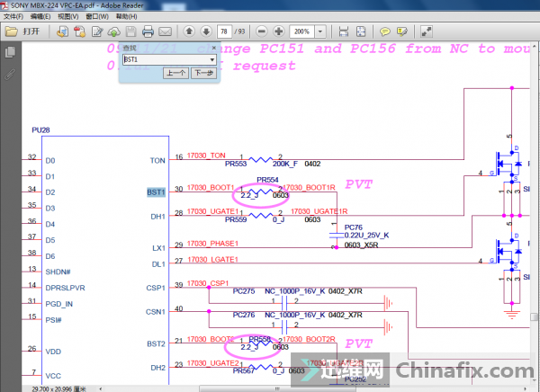The height and width of the screenshot is (392, 540).
Task: Click the PR553 resistor label
Action: coord(236,164)
